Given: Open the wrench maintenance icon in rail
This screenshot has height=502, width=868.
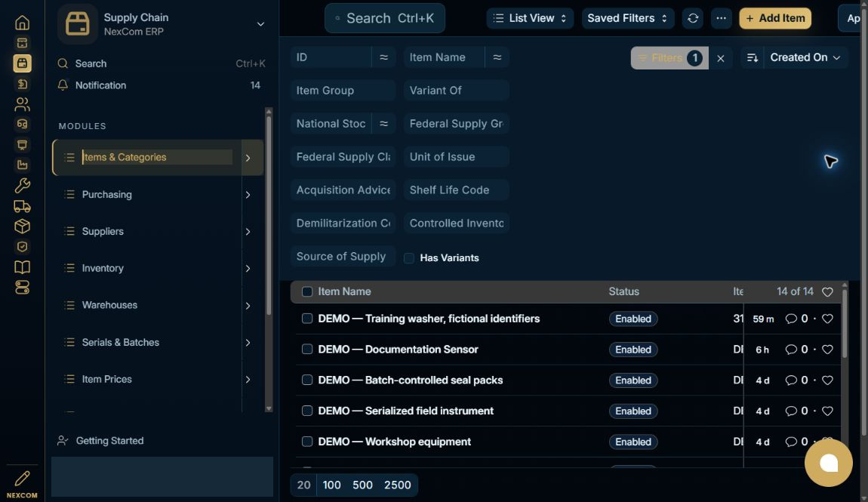Looking at the screenshot, I should (22, 186).
